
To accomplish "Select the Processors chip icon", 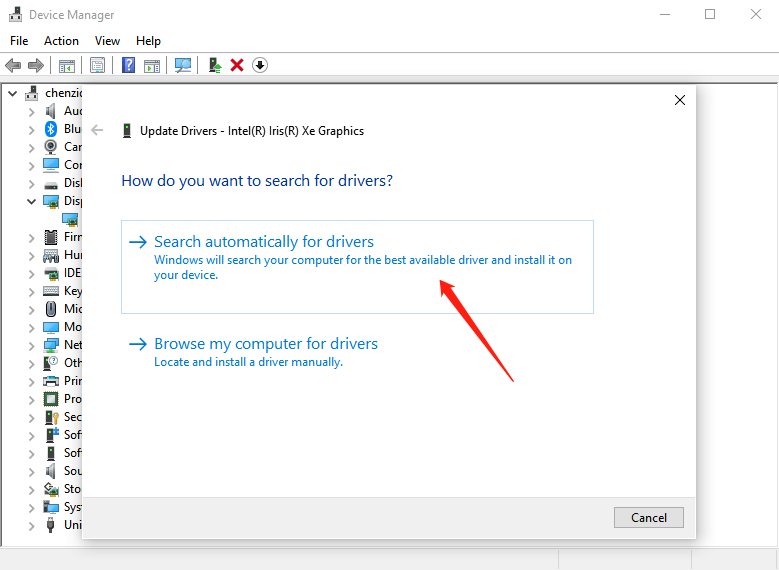I will click(x=51, y=399).
